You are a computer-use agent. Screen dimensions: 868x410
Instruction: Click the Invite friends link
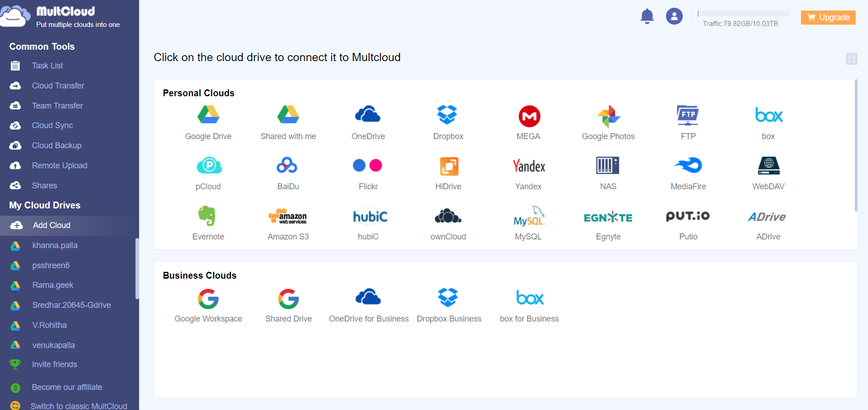(54, 364)
